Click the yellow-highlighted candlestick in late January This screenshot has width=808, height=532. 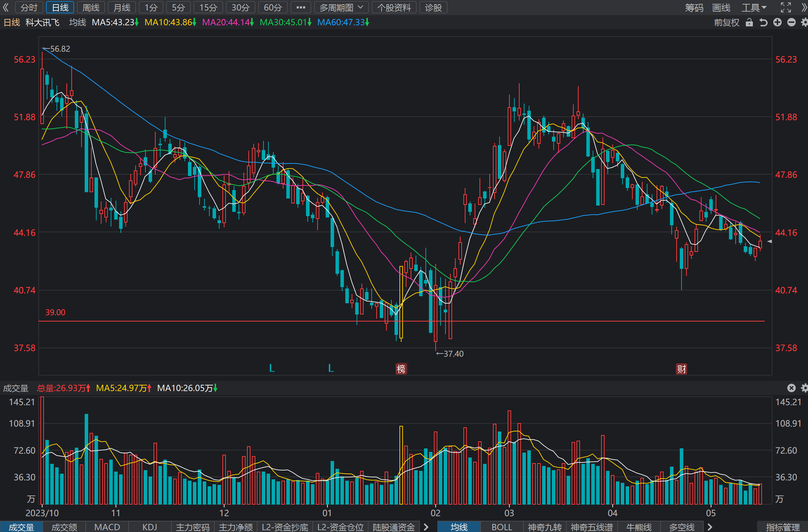[401, 304]
